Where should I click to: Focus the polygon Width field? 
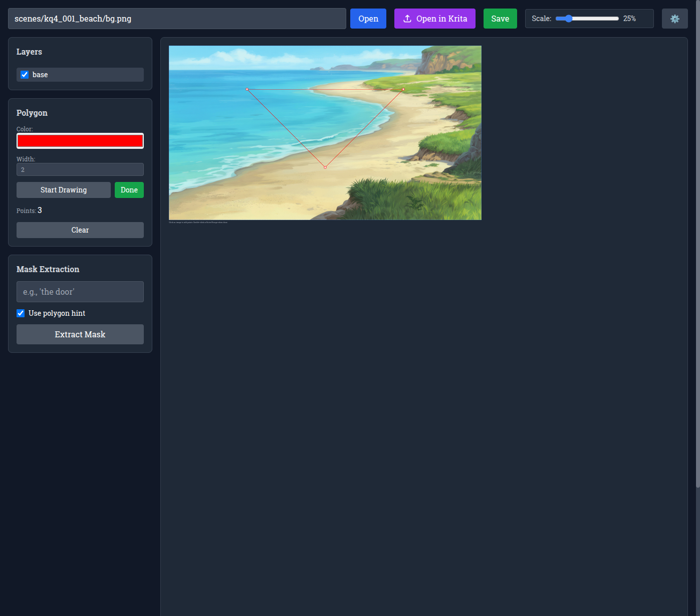coord(80,169)
